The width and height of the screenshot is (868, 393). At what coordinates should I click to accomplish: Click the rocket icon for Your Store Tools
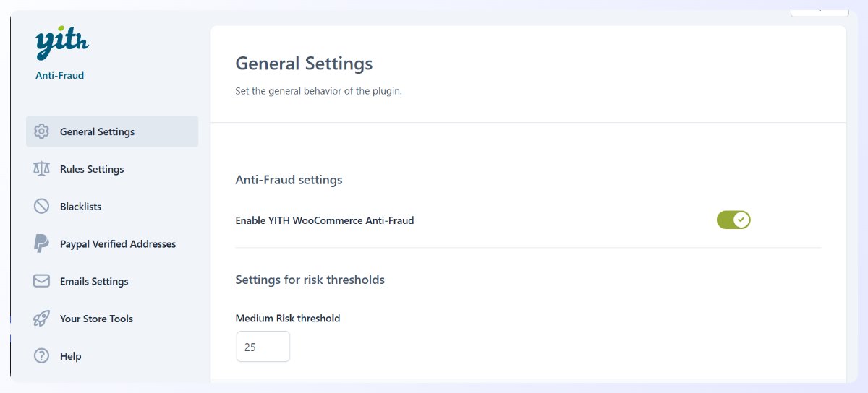pos(41,319)
